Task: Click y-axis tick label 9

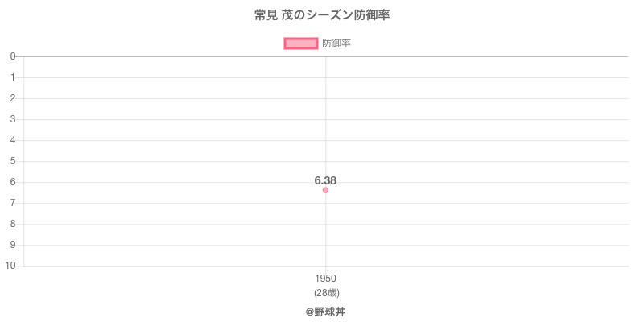Action: 13,245
